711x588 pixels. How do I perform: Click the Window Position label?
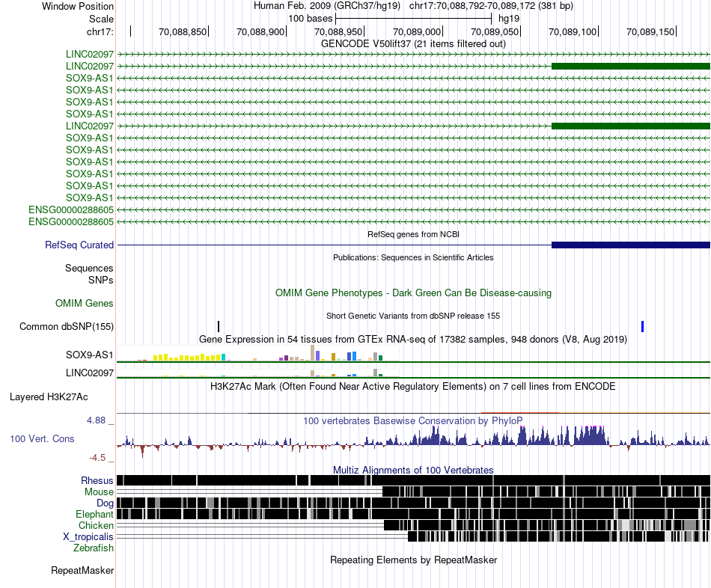78,6
